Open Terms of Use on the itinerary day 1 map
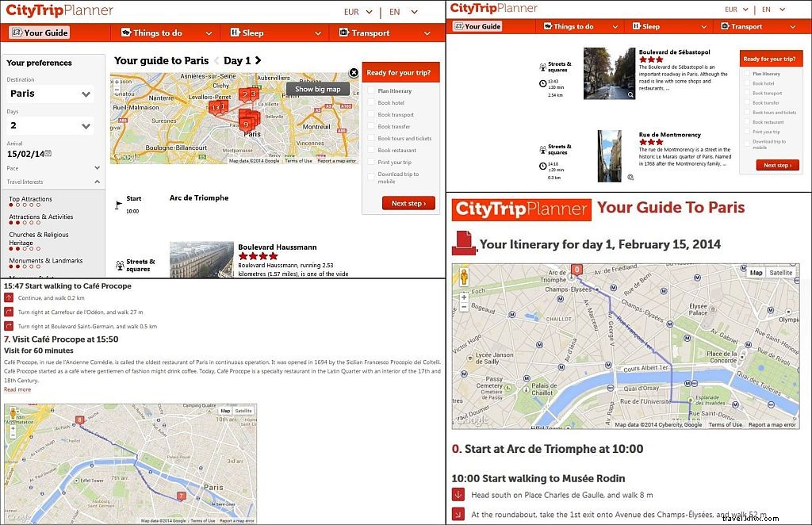The height and width of the screenshot is (525, 812). click(725, 424)
